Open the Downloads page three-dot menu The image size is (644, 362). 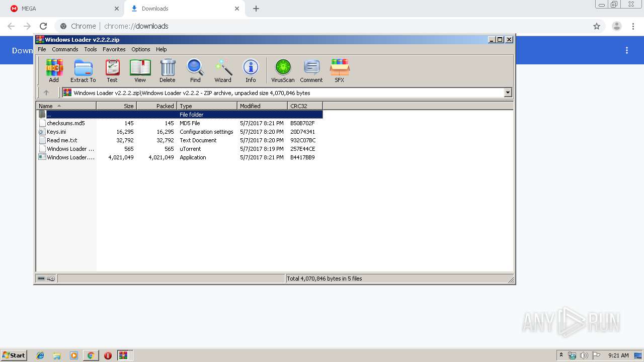[627, 50]
